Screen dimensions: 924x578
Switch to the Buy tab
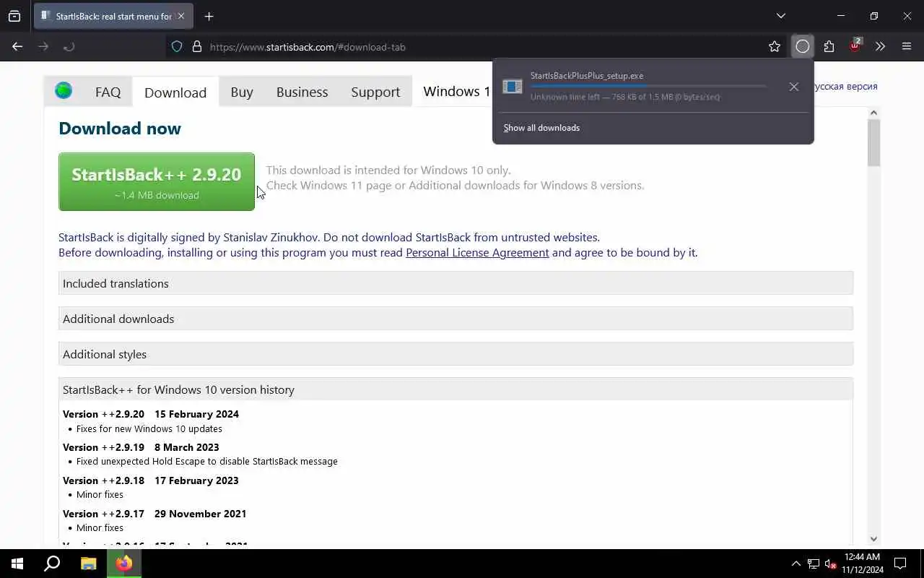coord(242,92)
